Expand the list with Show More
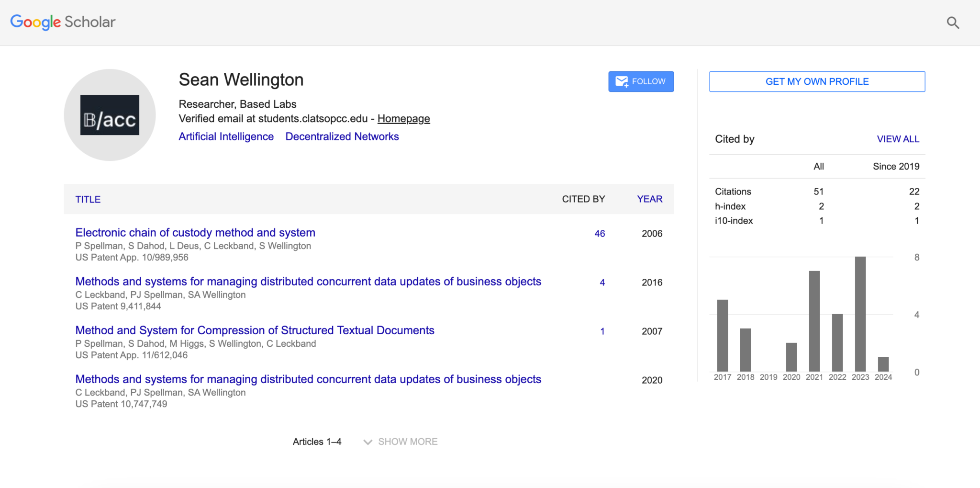The height and width of the screenshot is (488, 980). click(x=401, y=442)
